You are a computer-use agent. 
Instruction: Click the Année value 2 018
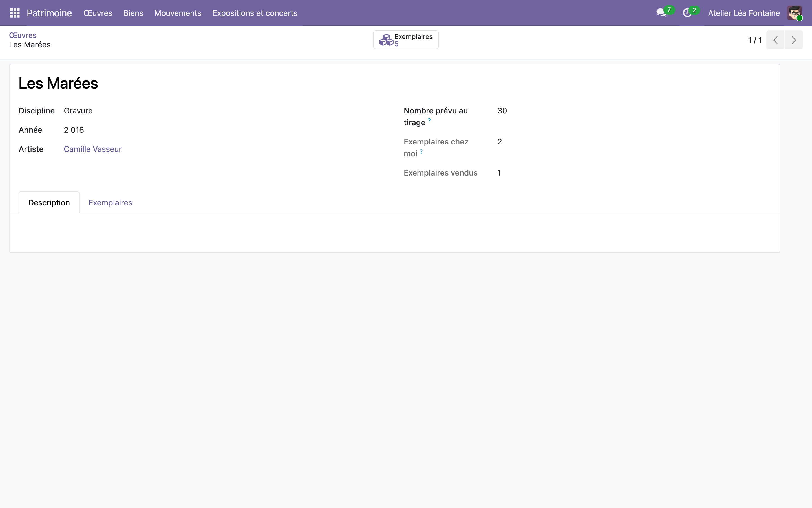(74, 130)
